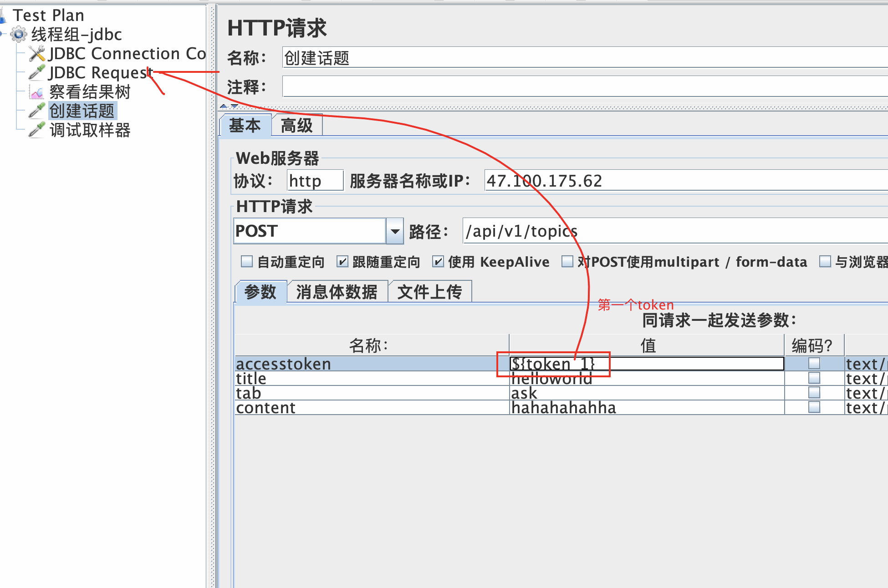Open the 文件上传 tab
This screenshot has width=888, height=588.
(429, 292)
